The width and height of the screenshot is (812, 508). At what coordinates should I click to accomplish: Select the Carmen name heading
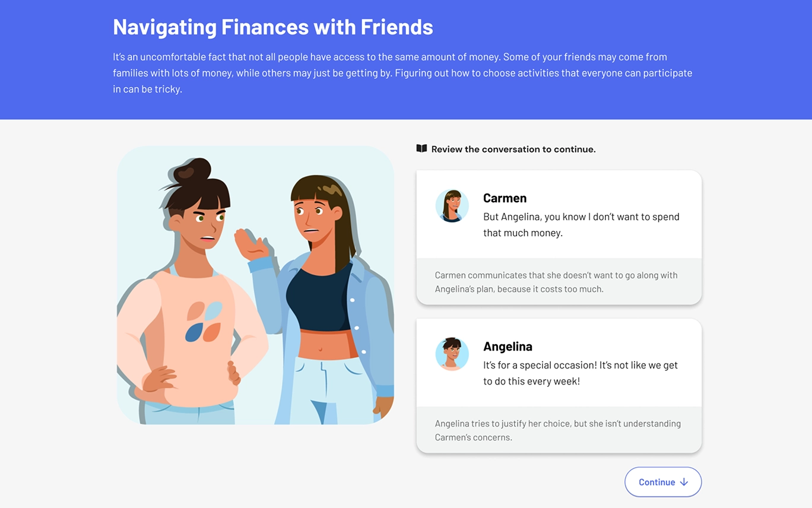point(505,198)
